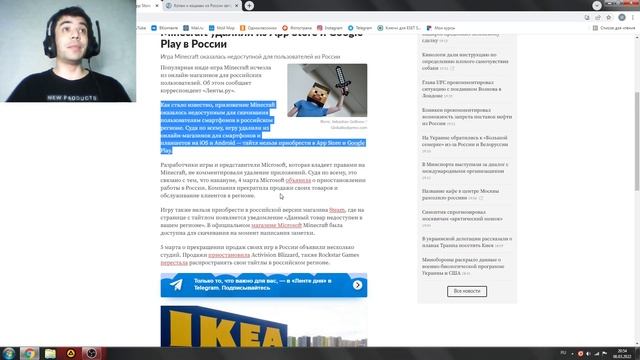Open the IKEA sign image below
The image size is (640, 360).
pyautogui.click(x=264, y=326)
